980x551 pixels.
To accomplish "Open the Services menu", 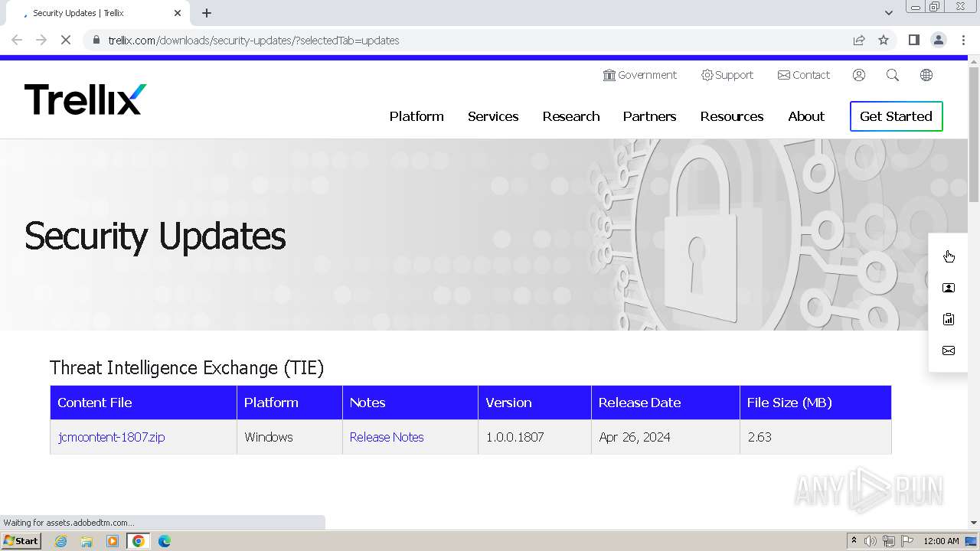I will pos(493,116).
